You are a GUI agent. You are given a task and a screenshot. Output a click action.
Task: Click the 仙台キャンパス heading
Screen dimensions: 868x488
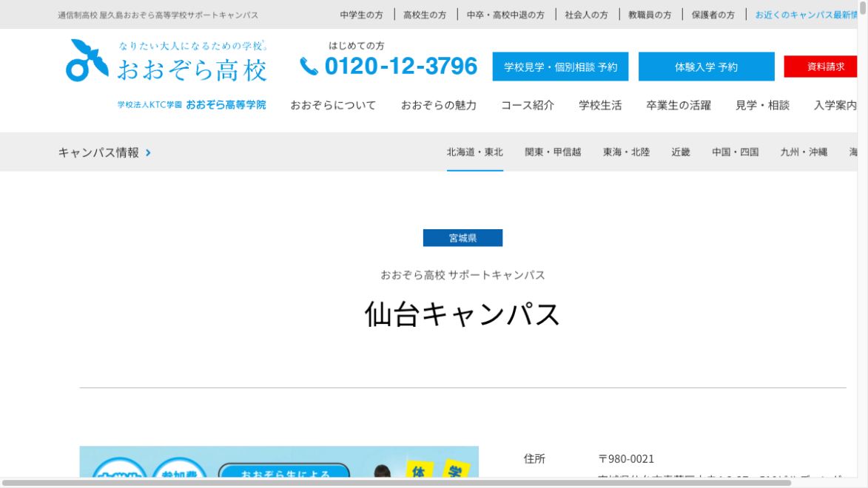(462, 314)
